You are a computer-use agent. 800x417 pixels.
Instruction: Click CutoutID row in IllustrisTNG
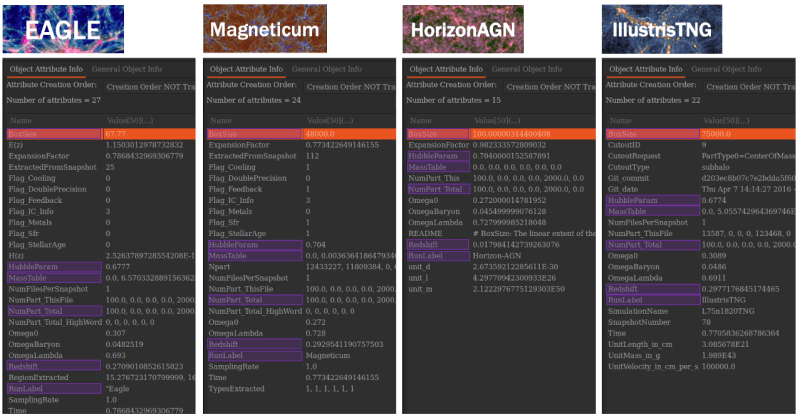point(700,145)
